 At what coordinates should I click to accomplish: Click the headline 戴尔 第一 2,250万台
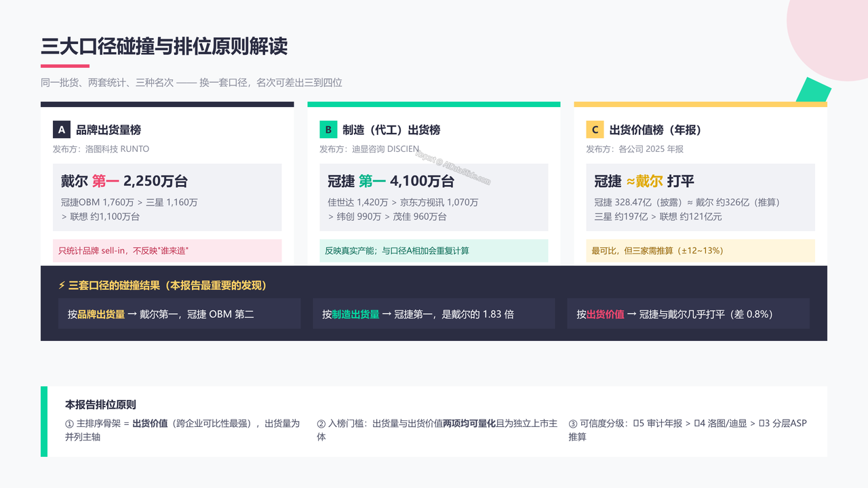pos(124,181)
